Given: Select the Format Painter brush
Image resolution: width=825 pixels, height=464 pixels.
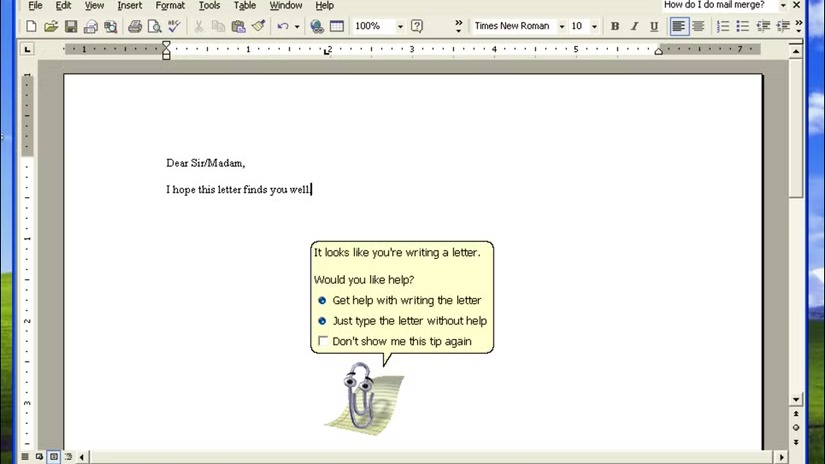Looking at the screenshot, I should pos(258,26).
